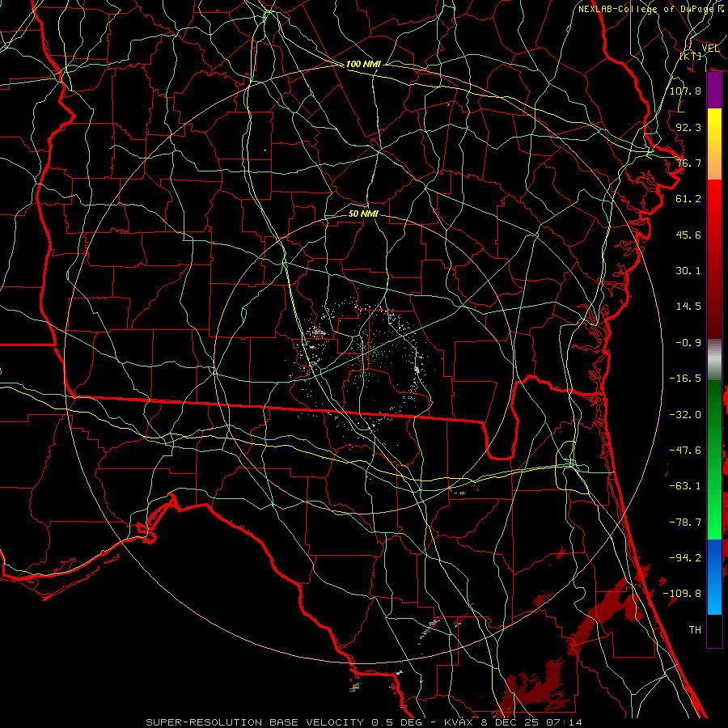Select the 76.7 scale value
Image resolution: width=728 pixels, height=728 pixels.
tap(688, 163)
